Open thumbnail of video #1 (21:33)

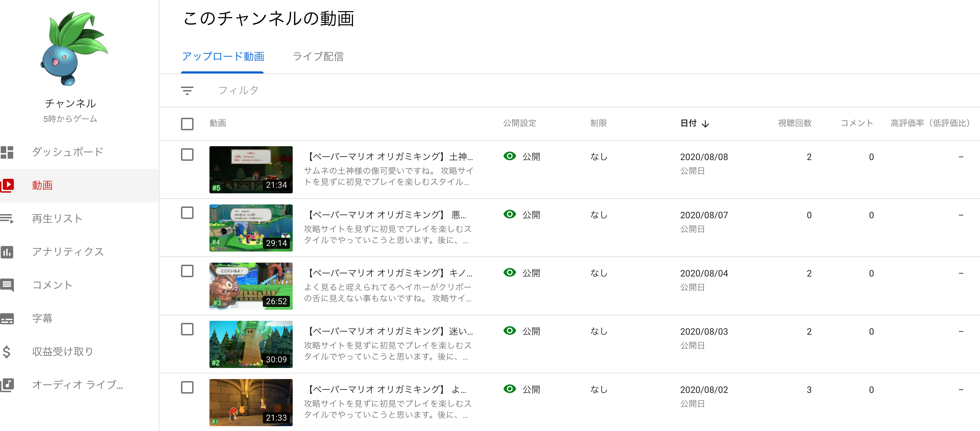(251, 403)
